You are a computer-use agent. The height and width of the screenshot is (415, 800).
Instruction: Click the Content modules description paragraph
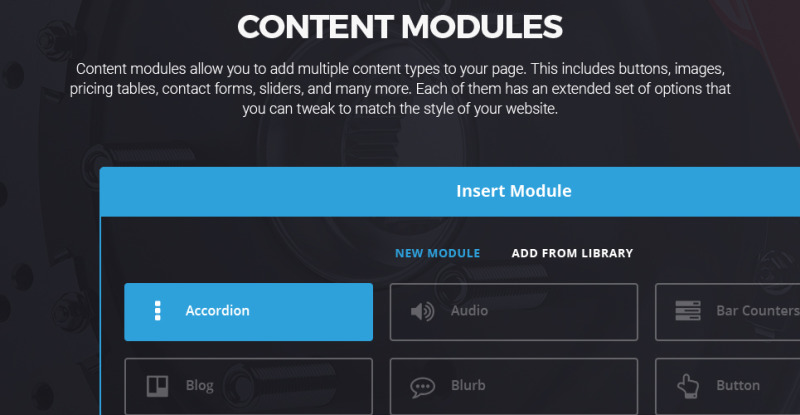(400, 89)
